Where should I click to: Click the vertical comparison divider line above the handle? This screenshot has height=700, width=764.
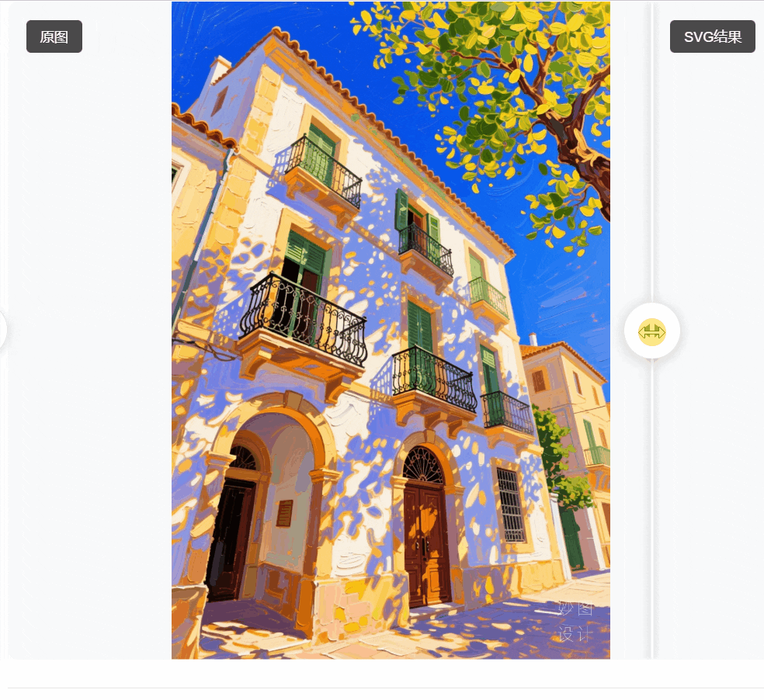(651, 151)
